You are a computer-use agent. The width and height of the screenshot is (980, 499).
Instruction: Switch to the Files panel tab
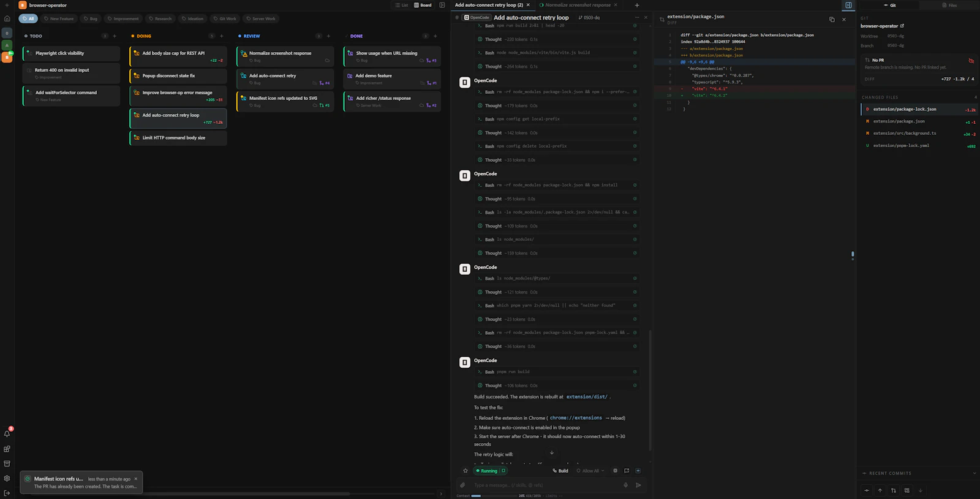coord(949,5)
